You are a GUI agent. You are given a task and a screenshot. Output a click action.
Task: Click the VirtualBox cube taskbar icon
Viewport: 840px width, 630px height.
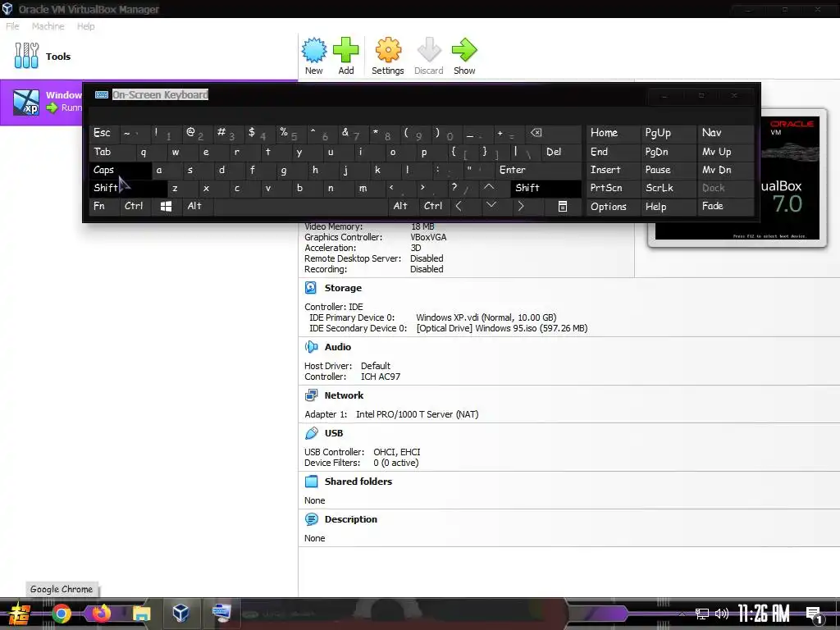(180, 613)
